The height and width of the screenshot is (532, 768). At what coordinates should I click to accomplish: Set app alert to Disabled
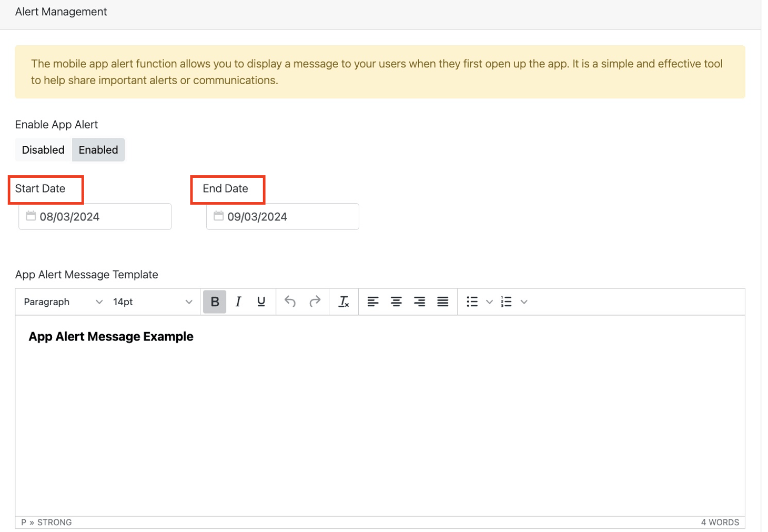click(43, 150)
